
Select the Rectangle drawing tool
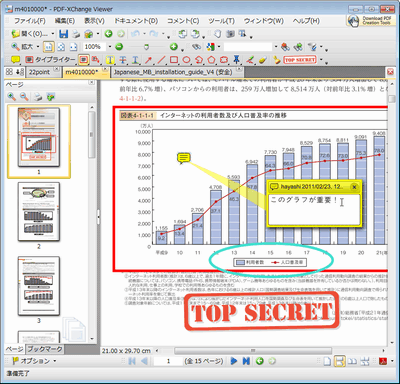tap(174, 60)
